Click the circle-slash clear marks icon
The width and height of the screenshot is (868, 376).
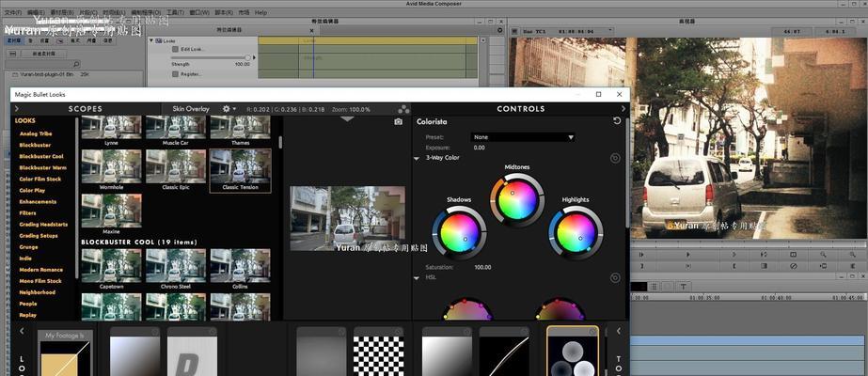(x=794, y=266)
